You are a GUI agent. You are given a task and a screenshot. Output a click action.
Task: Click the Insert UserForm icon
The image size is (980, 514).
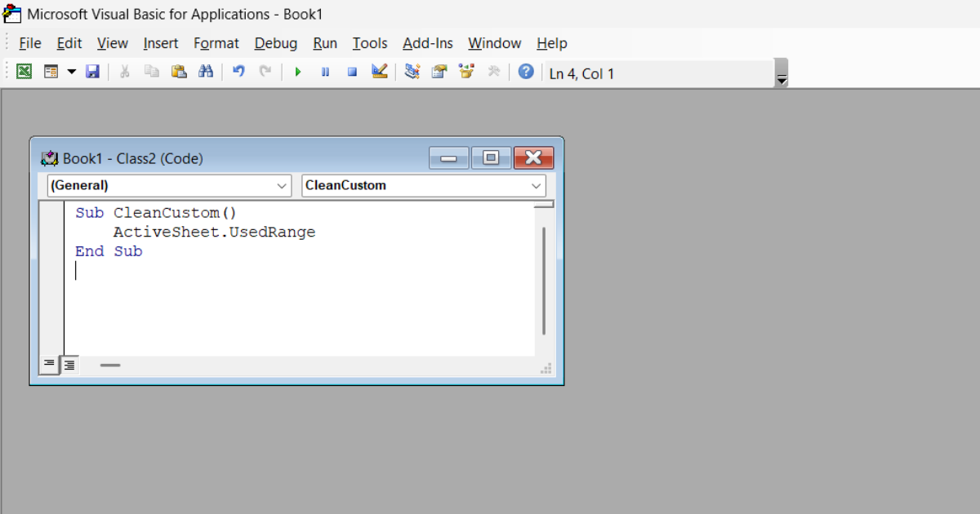[51, 72]
